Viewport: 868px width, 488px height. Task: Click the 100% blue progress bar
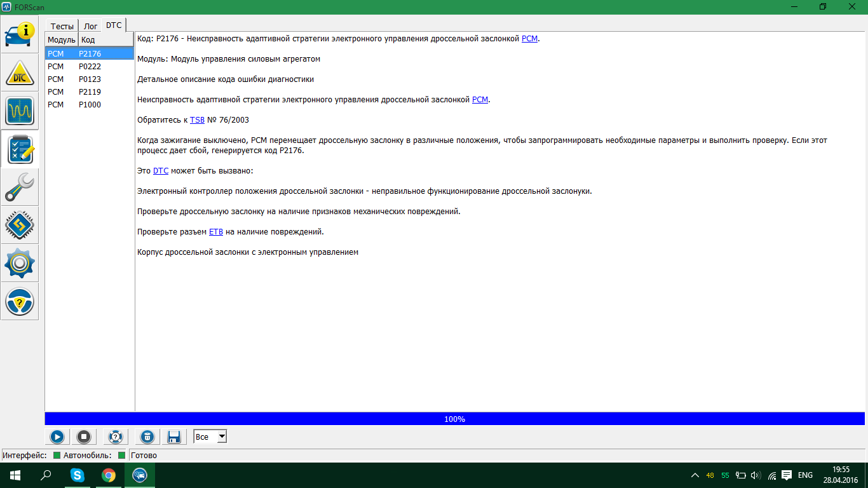tap(454, 419)
